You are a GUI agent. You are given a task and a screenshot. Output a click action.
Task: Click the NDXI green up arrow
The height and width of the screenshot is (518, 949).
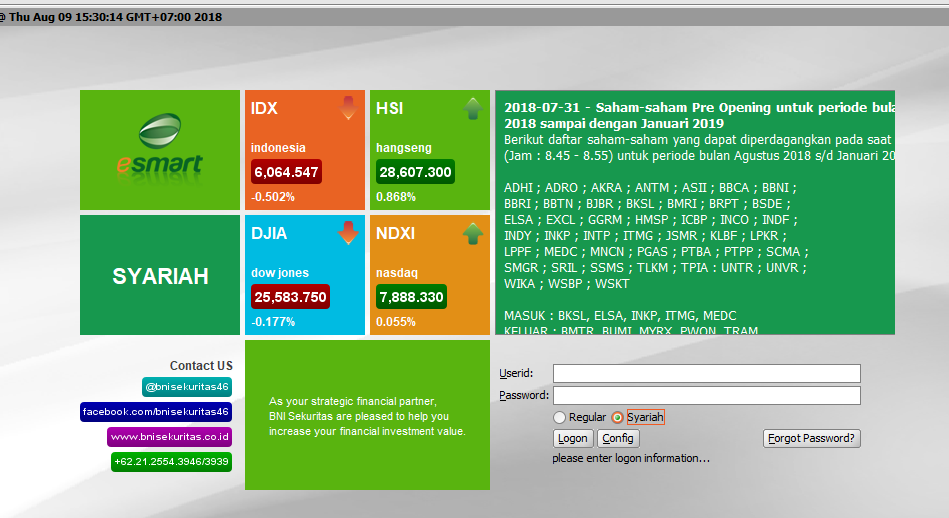[x=473, y=234]
